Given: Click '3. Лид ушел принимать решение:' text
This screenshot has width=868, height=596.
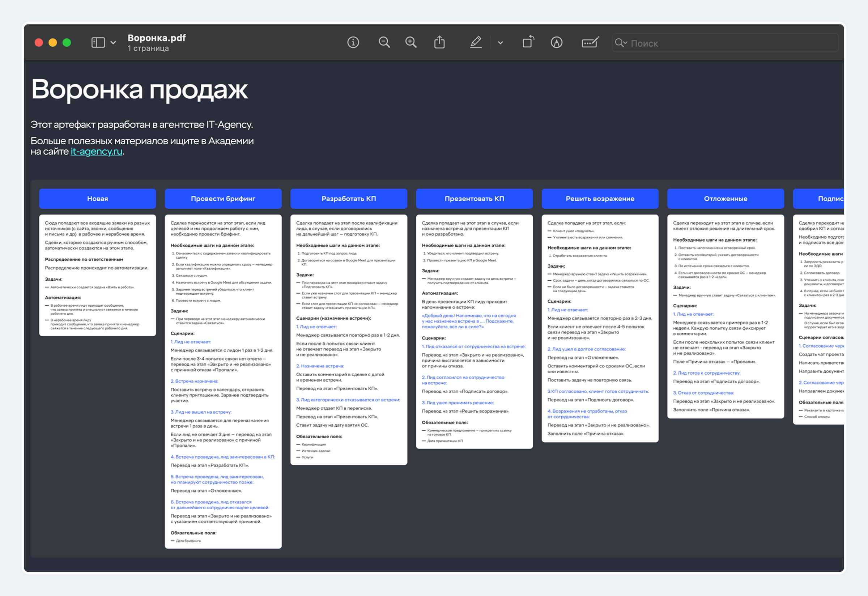Looking at the screenshot, I should [x=458, y=403].
